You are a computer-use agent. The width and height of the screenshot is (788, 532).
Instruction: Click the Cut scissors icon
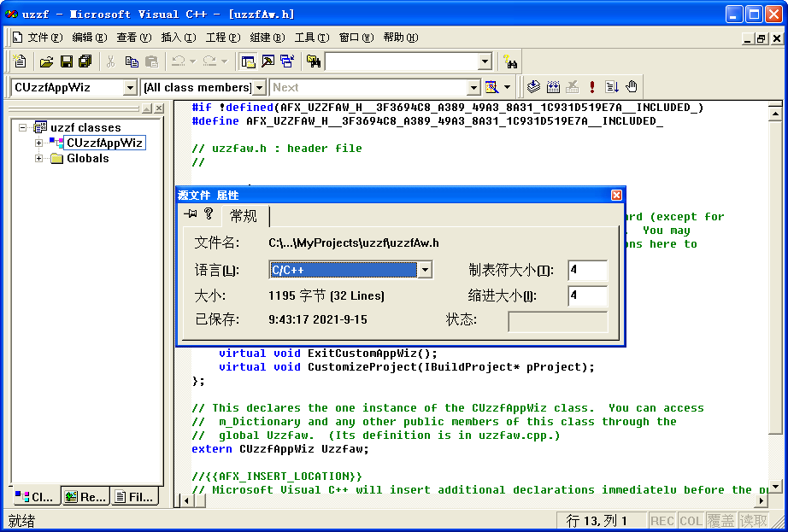tap(110, 61)
